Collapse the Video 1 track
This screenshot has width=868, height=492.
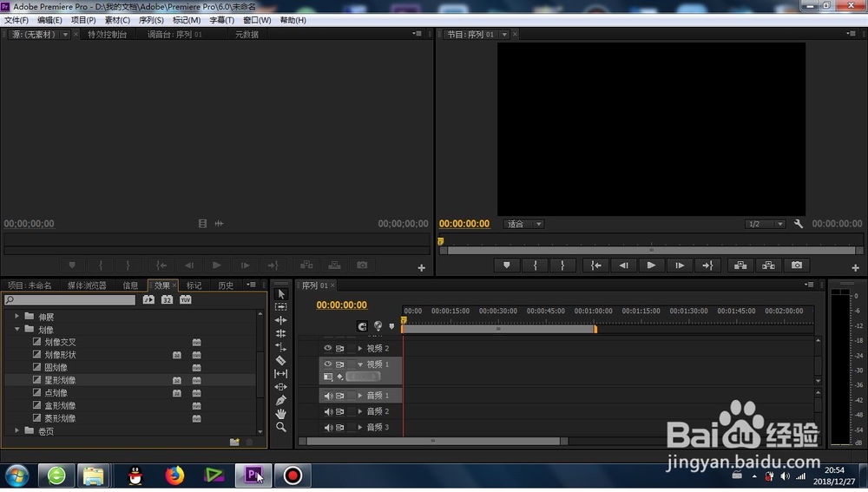pyautogui.click(x=360, y=364)
